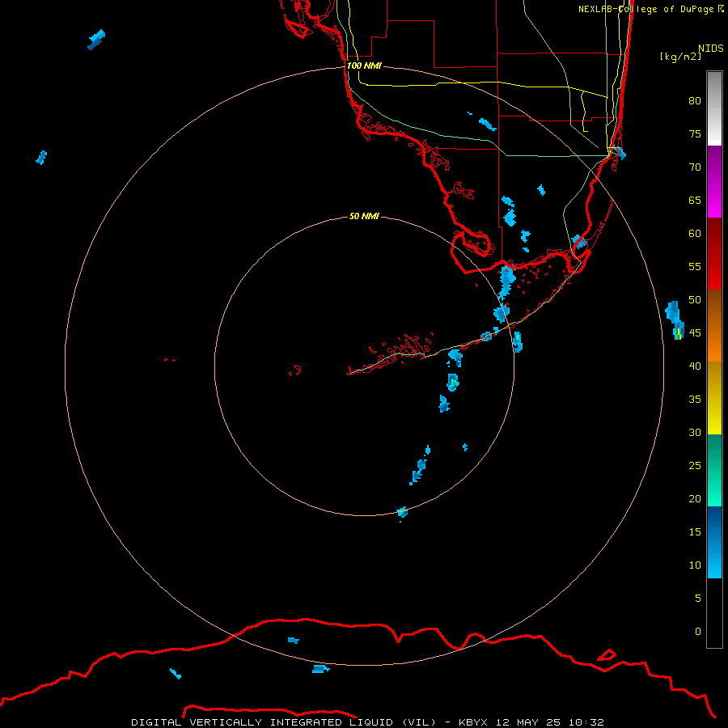Image resolution: width=728 pixels, height=728 pixels.
Task: Click the "20" scale value
Action: (695, 499)
